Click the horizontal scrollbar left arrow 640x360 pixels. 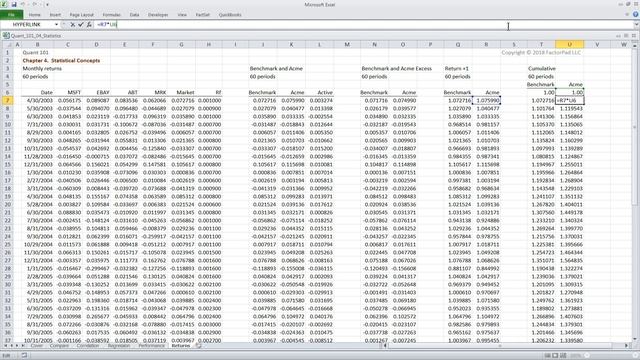click(384, 346)
